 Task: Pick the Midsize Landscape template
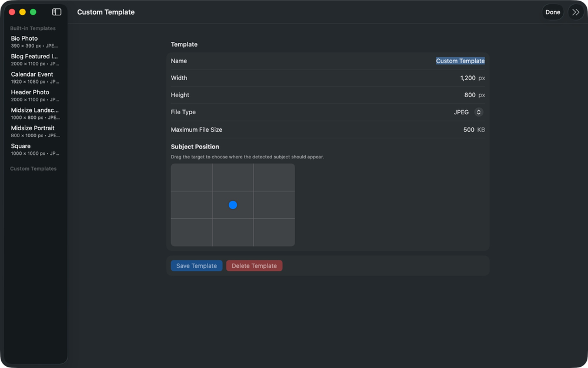point(35,114)
